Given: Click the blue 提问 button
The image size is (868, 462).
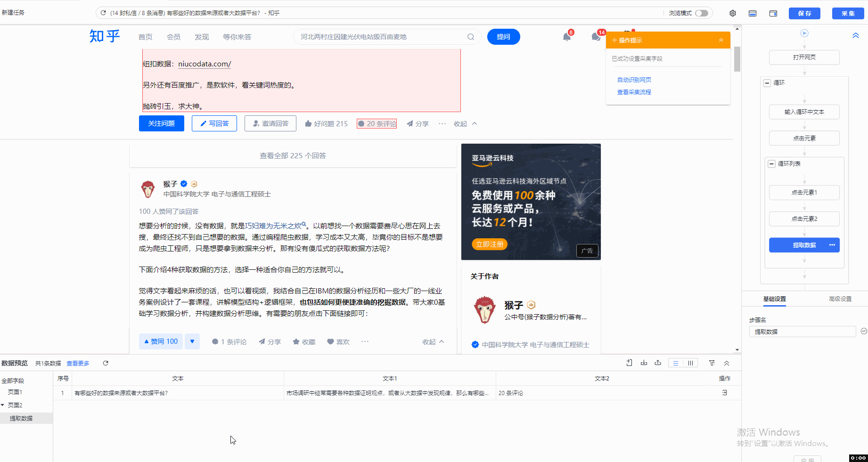Looking at the screenshot, I should click(x=503, y=37).
